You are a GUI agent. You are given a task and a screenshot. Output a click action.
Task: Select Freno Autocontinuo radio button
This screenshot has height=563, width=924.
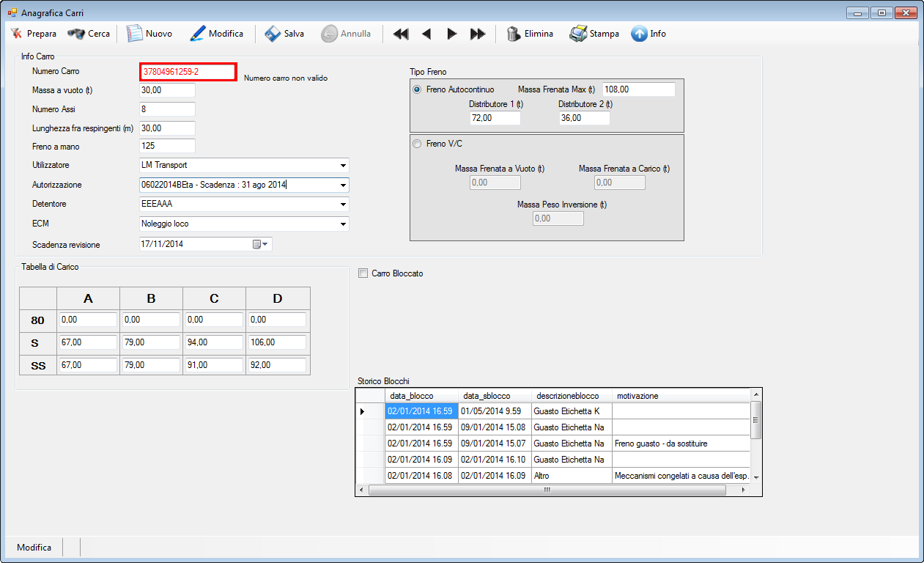coord(418,89)
